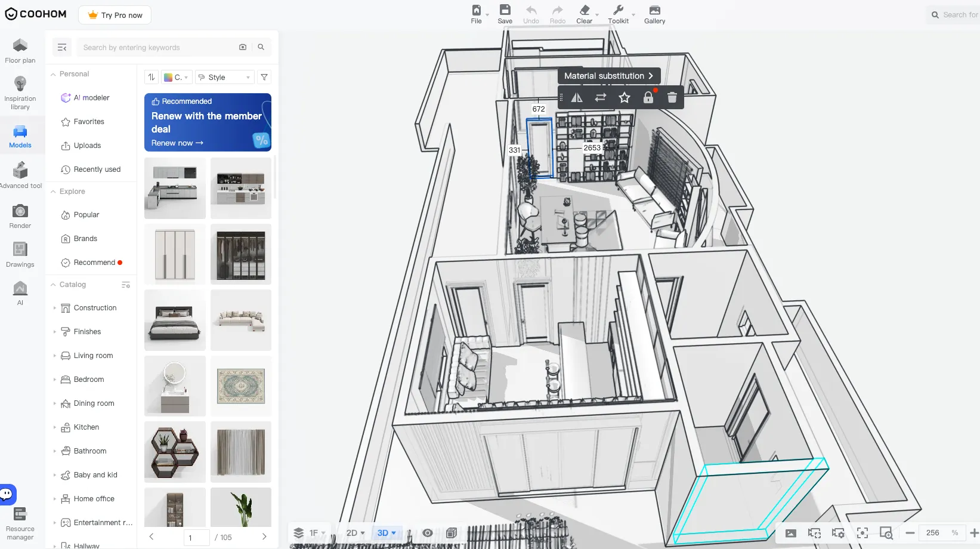Select the bed model thumbnail
Screen dimensions: 980x549
tap(175, 320)
